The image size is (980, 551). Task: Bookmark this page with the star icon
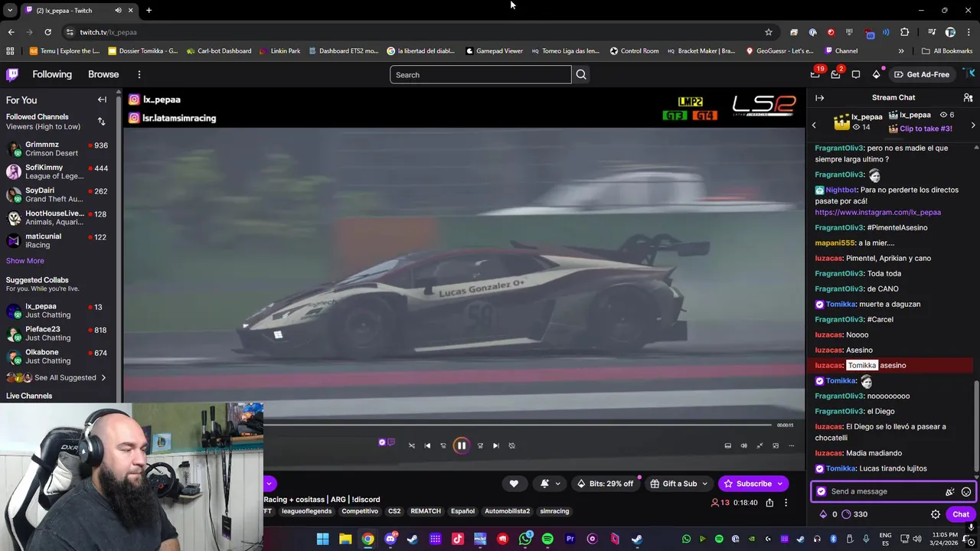[769, 32]
